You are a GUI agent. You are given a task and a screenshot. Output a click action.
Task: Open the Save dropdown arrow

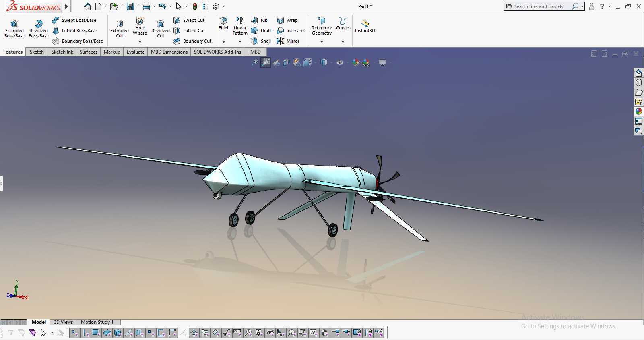pos(138,6)
